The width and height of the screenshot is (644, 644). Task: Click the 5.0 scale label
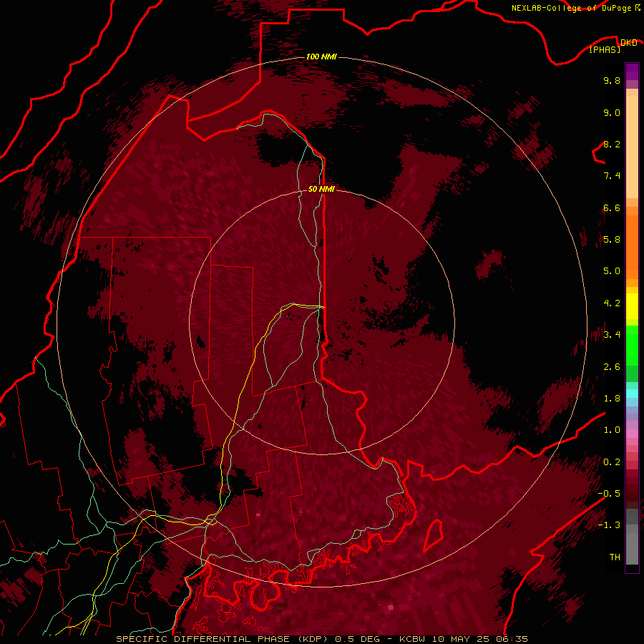click(x=612, y=271)
